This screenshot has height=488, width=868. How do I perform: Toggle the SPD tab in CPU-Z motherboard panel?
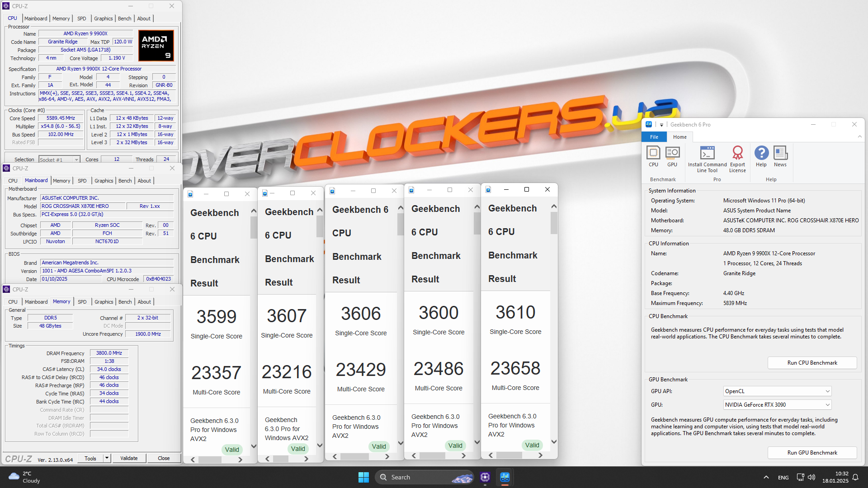82,181
